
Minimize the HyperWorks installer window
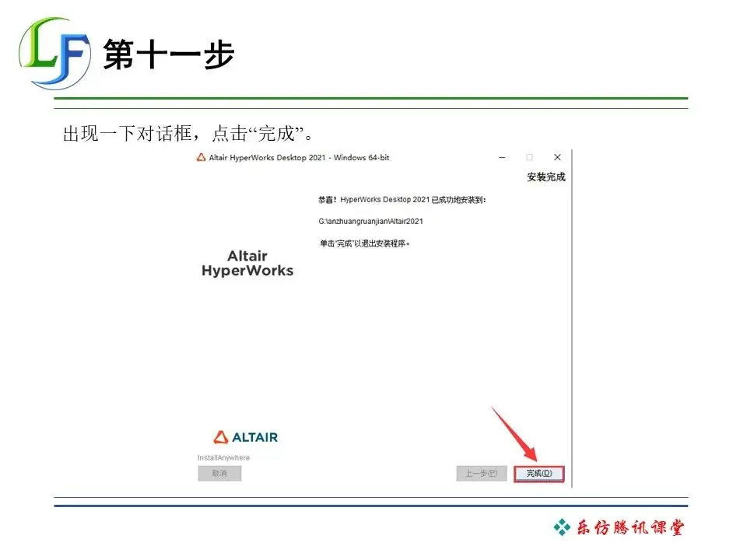click(502, 157)
